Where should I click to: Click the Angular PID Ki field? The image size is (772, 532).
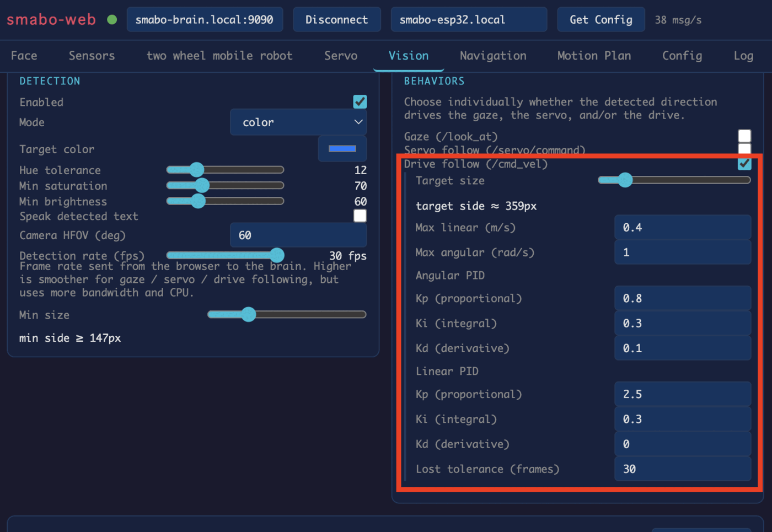[683, 323]
